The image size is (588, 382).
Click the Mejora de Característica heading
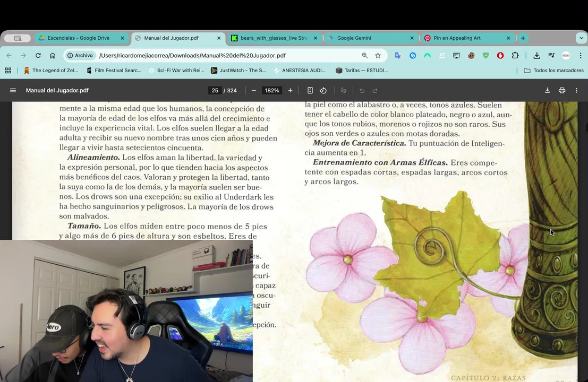tap(359, 143)
